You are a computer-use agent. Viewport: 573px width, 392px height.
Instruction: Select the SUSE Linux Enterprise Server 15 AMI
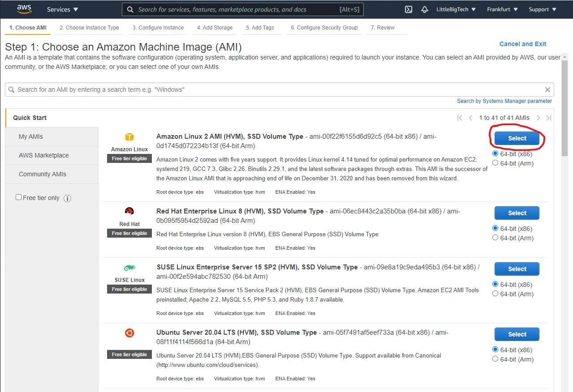(517, 269)
